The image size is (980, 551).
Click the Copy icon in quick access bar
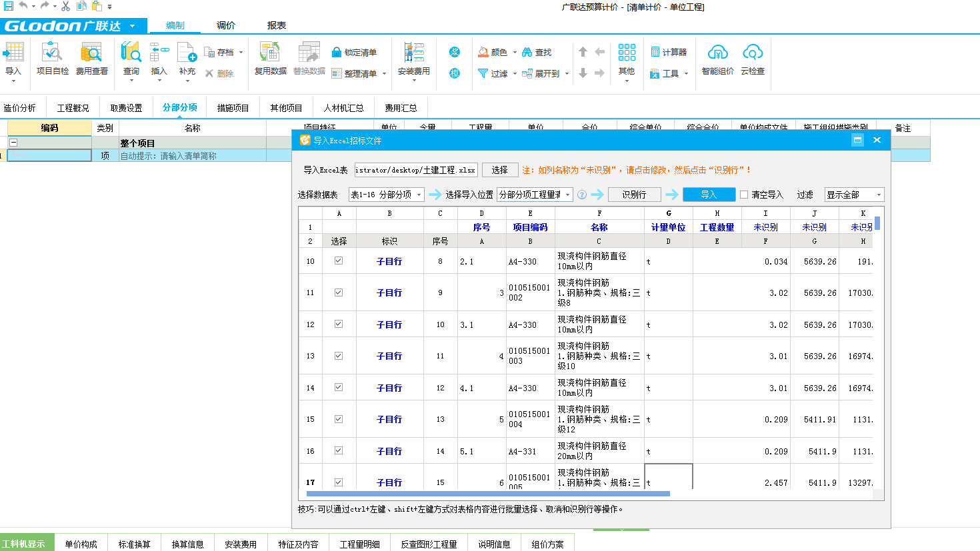click(81, 6)
